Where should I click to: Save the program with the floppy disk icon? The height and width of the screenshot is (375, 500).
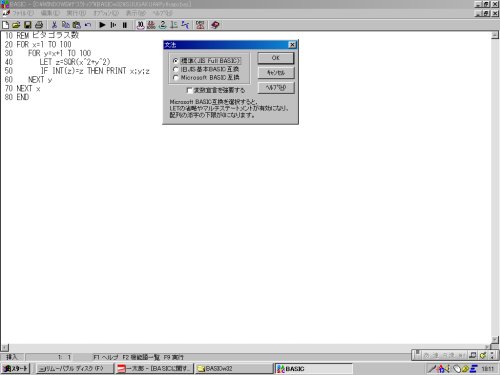28,25
